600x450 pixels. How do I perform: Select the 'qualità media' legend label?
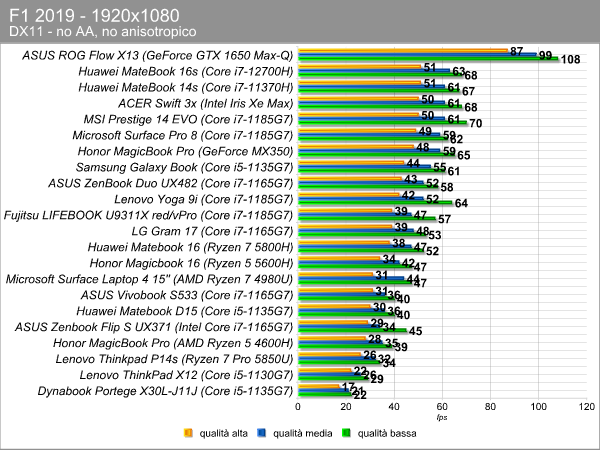303,433
